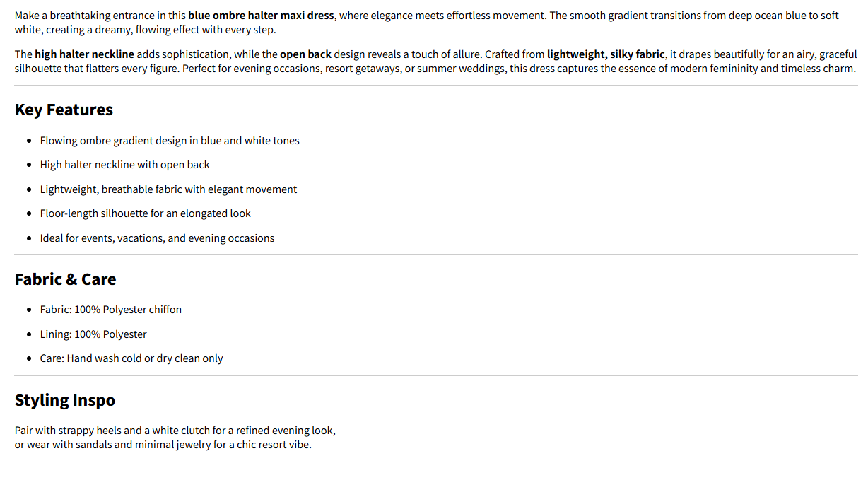Click the "Lining: 100% Polyester" line

(93, 334)
